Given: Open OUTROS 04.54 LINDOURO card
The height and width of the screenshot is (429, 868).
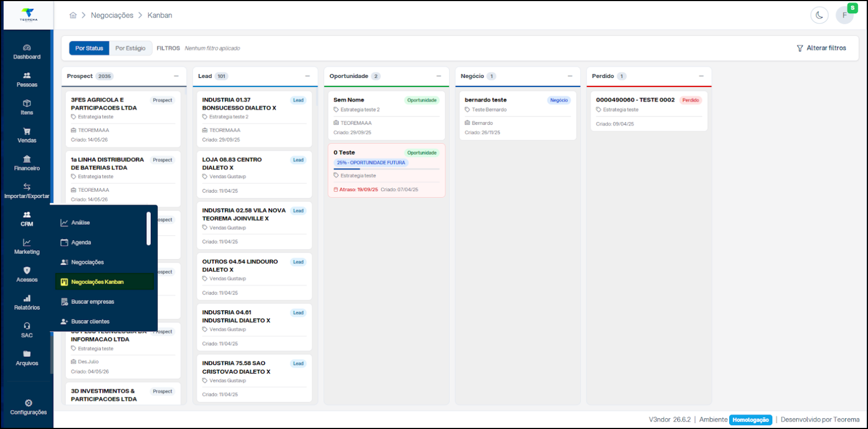Looking at the screenshot, I should pos(254,277).
